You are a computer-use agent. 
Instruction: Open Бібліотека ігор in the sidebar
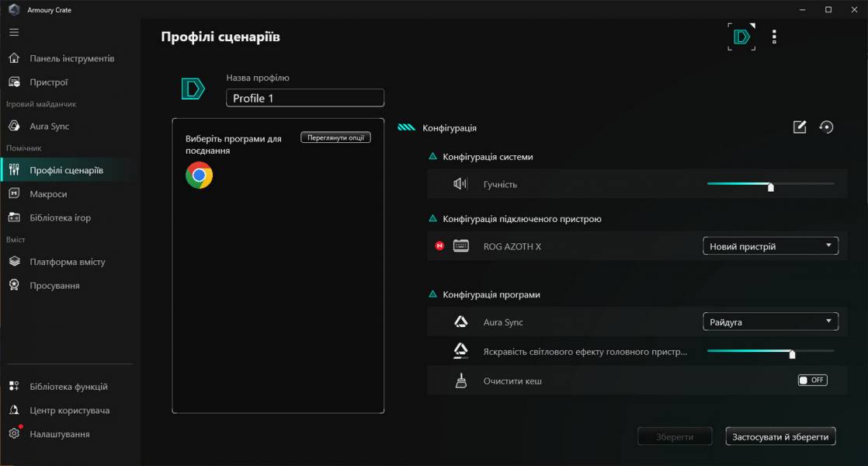pyautogui.click(x=60, y=218)
